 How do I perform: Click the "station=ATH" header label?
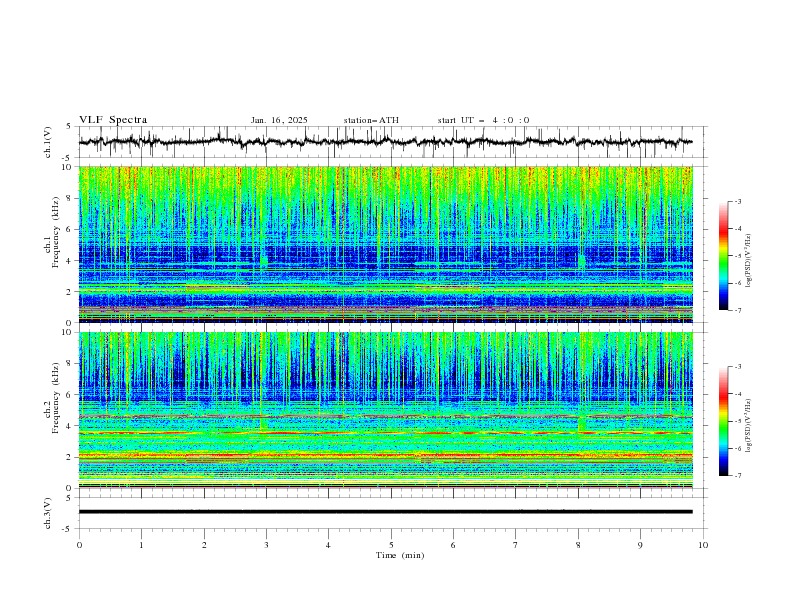(x=371, y=120)
